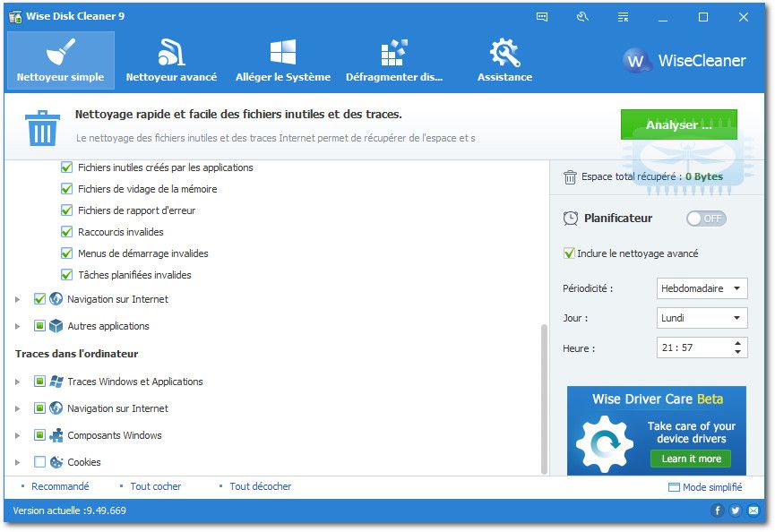Click the Recommandé link

(x=60, y=486)
